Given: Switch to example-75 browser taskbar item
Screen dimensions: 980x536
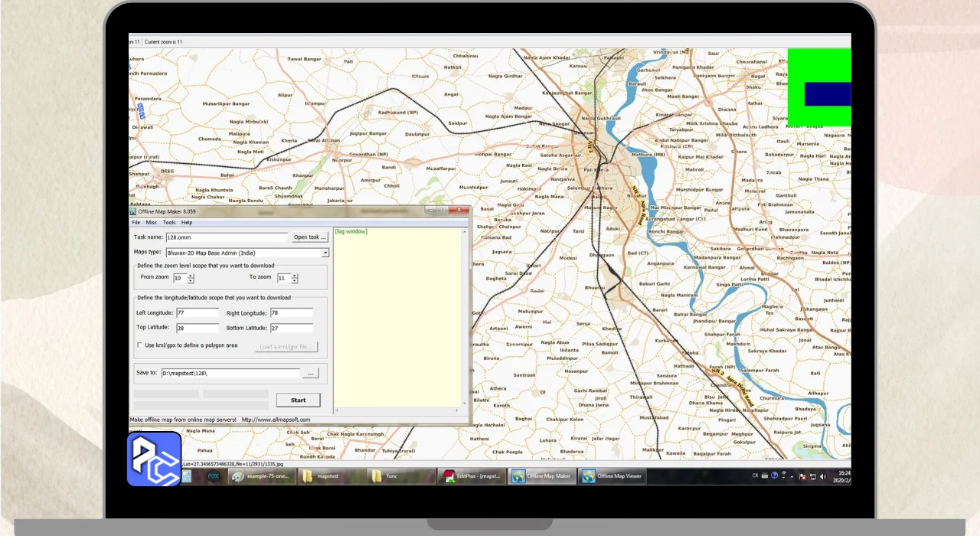Looking at the screenshot, I should coord(260,476).
